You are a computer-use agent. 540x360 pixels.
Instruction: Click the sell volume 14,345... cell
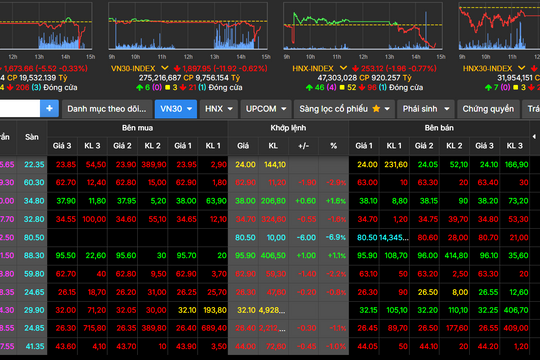394,237
